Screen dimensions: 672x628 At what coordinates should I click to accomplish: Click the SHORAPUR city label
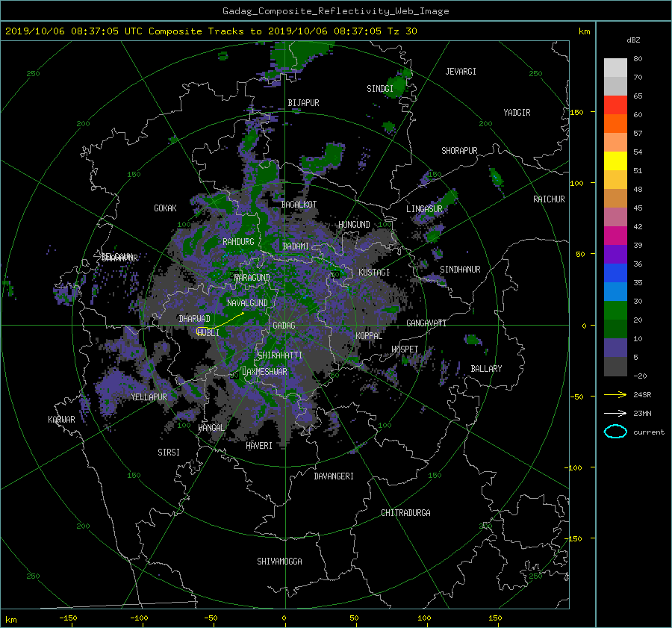point(459,151)
